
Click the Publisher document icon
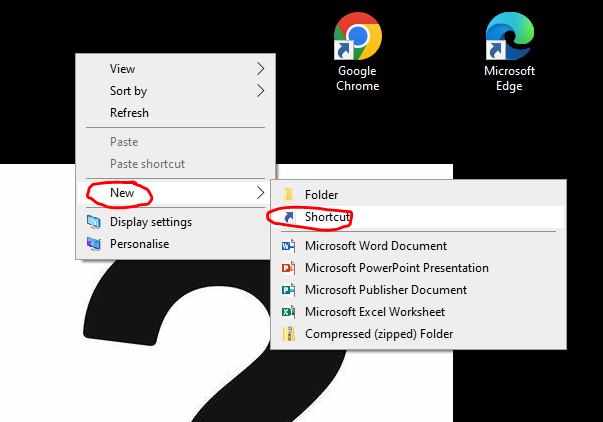[288, 290]
